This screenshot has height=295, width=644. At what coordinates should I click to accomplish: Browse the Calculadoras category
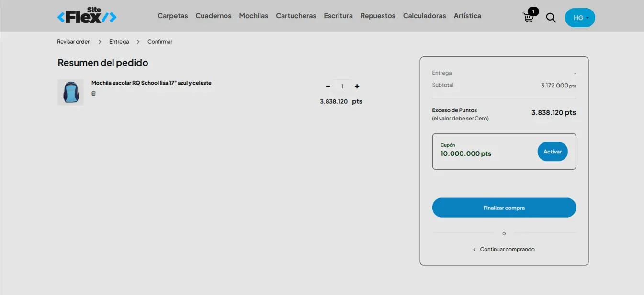click(424, 16)
